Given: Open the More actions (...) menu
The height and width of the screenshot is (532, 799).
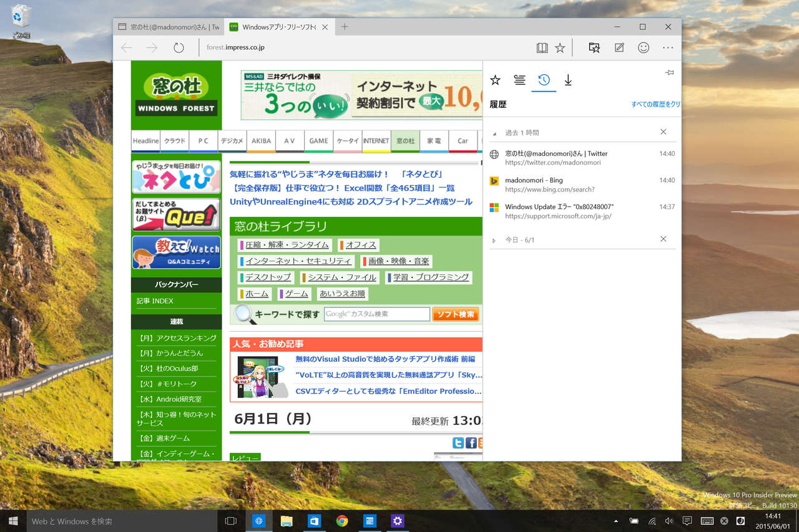Looking at the screenshot, I should coord(668,47).
